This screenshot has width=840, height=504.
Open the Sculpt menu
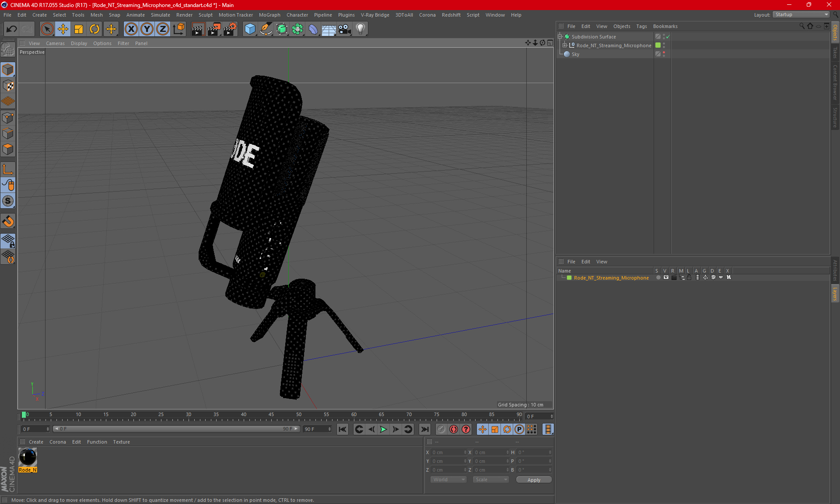(205, 15)
